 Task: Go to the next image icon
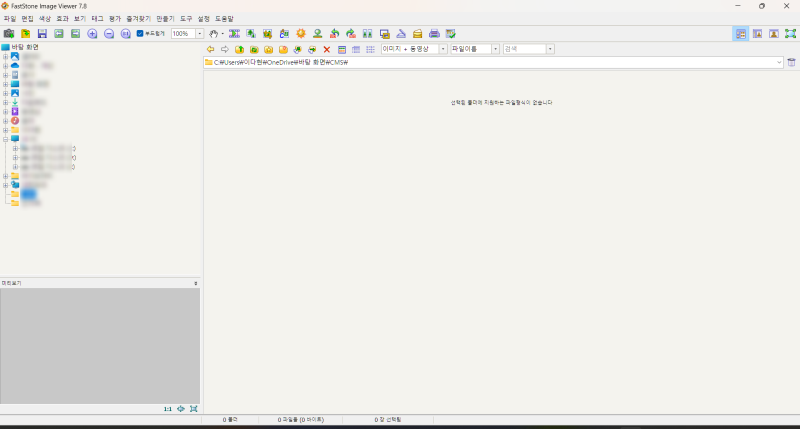click(x=76, y=34)
